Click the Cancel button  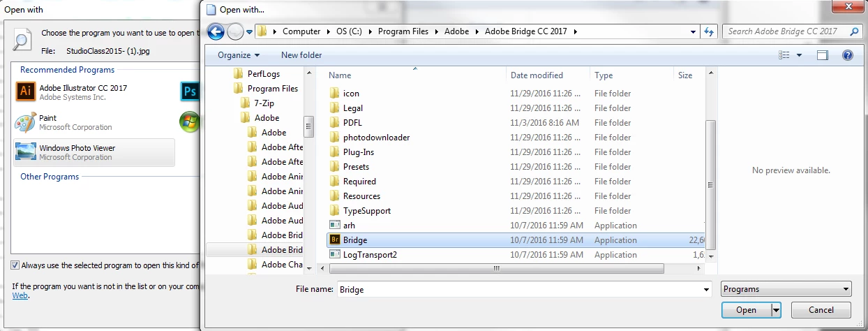(821, 310)
